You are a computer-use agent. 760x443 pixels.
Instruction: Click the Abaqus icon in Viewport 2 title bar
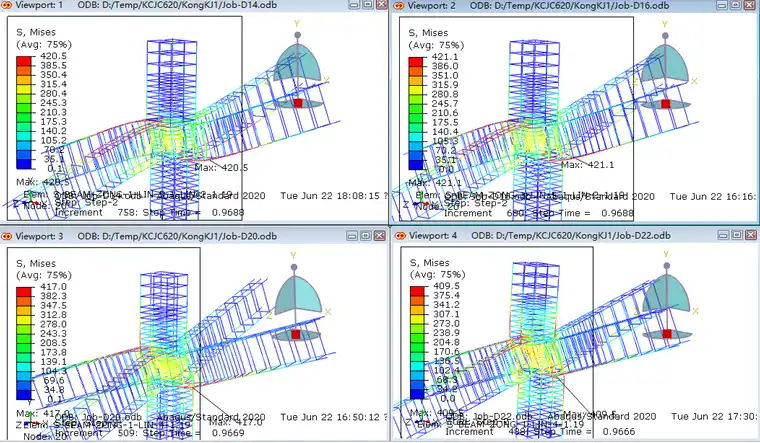pyautogui.click(x=399, y=5)
